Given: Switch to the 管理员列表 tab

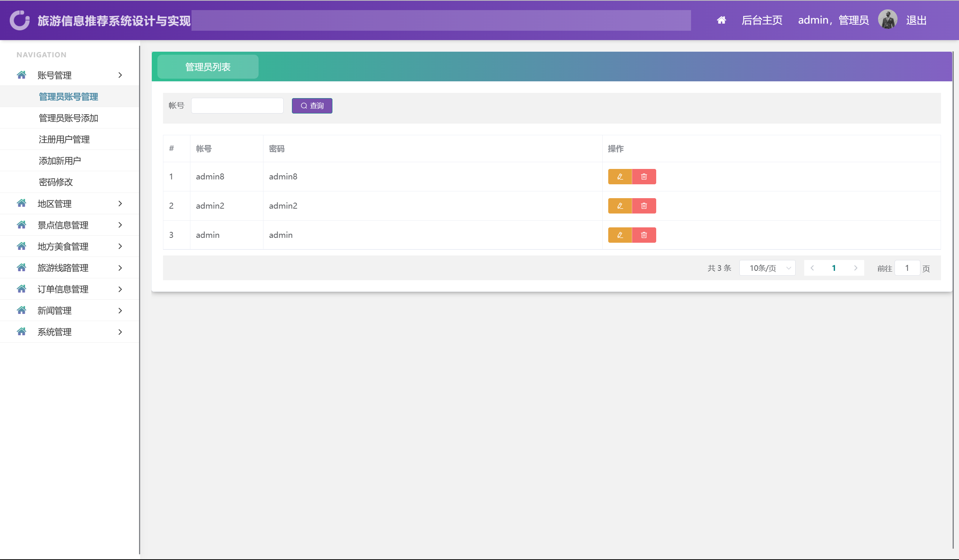Looking at the screenshot, I should [x=208, y=67].
